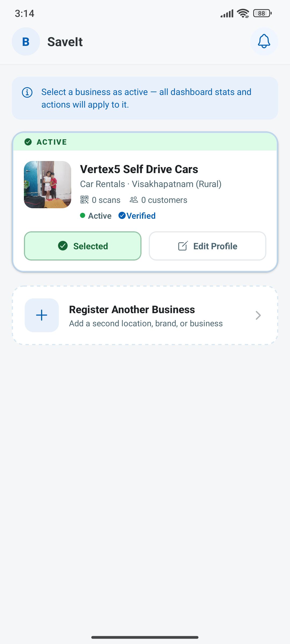Viewport: 290px width, 644px height.
Task: Toggle the Selected business button
Action: 83,246
